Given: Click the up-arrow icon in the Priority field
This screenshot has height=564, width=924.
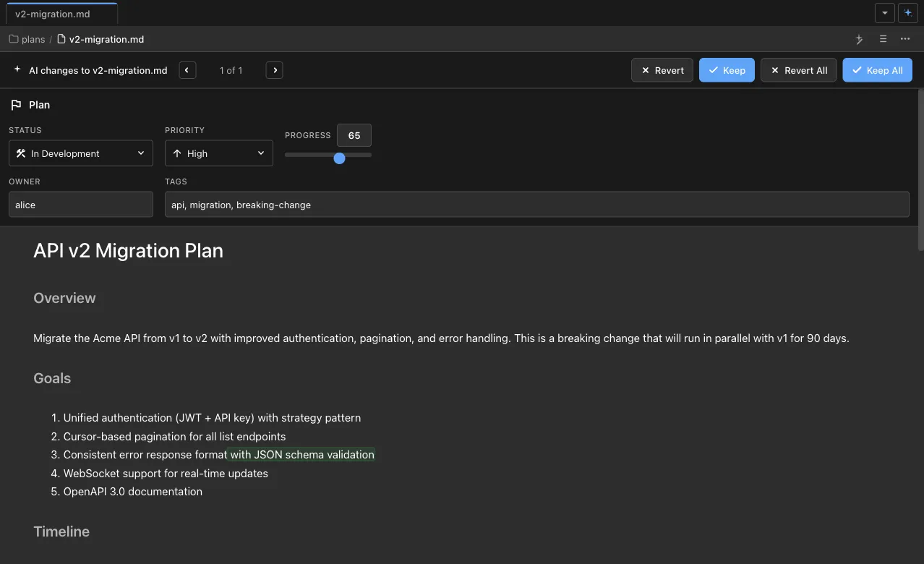Looking at the screenshot, I should tap(178, 153).
